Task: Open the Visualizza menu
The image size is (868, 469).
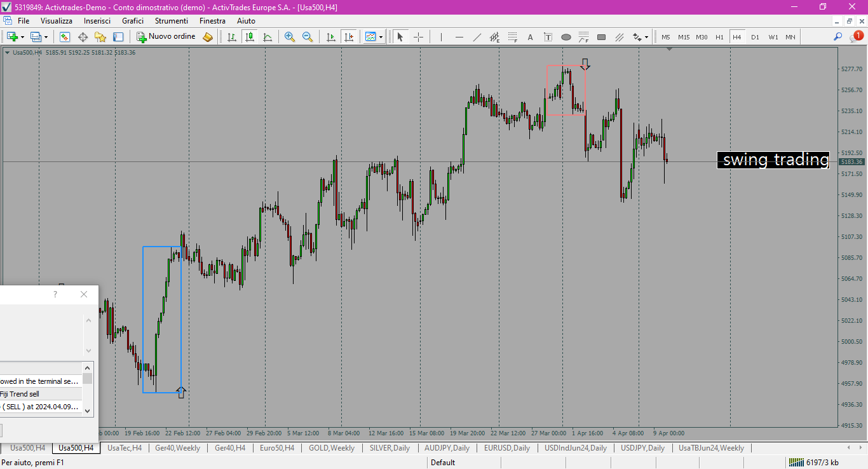Action: click(57, 21)
